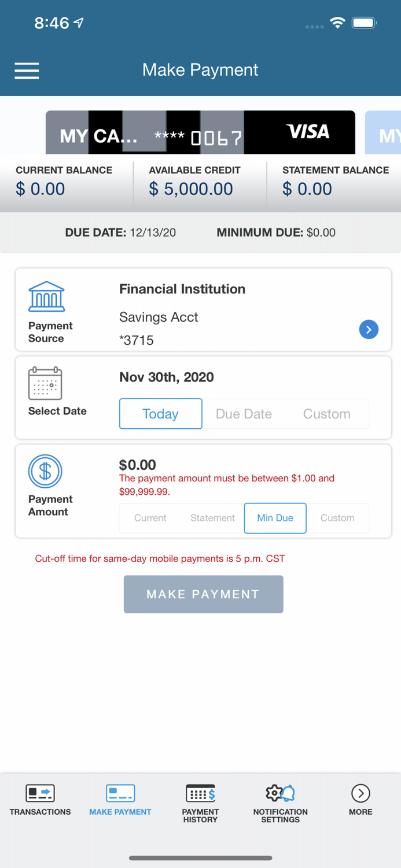Image resolution: width=401 pixels, height=868 pixels.
Task: Tap the Payment Amount dollar icon
Action: point(46,472)
